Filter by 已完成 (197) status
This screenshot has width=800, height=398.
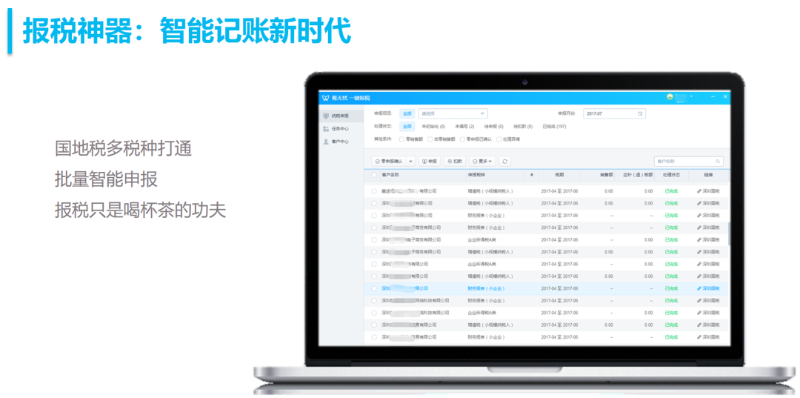click(x=555, y=127)
